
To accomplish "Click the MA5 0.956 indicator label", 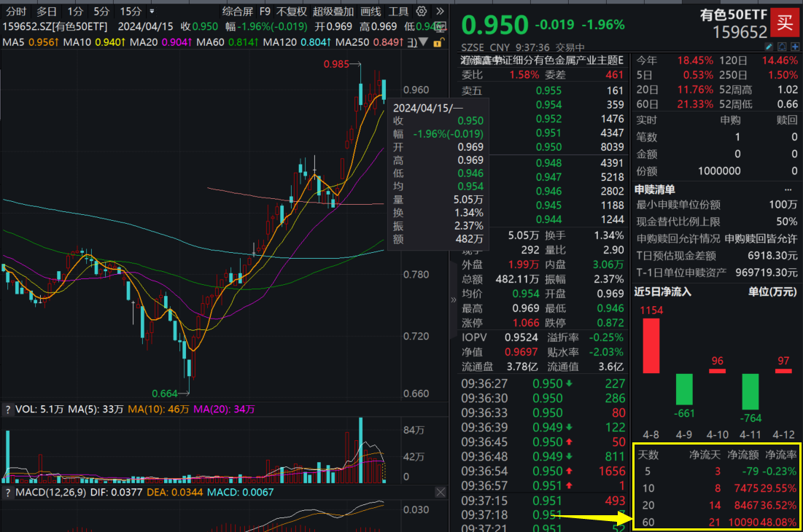I will coord(31,42).
